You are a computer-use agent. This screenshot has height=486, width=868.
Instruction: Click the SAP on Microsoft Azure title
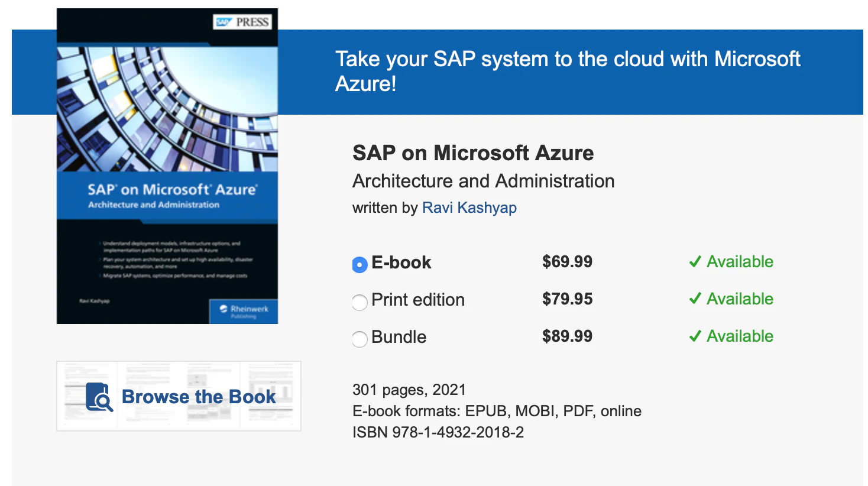click(473, 153)
